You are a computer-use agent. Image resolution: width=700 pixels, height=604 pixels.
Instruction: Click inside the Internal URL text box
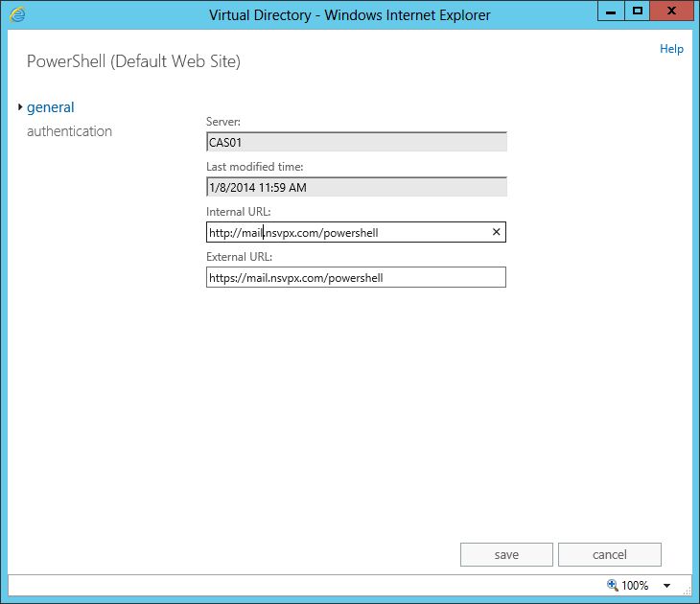tap(345, 232)
